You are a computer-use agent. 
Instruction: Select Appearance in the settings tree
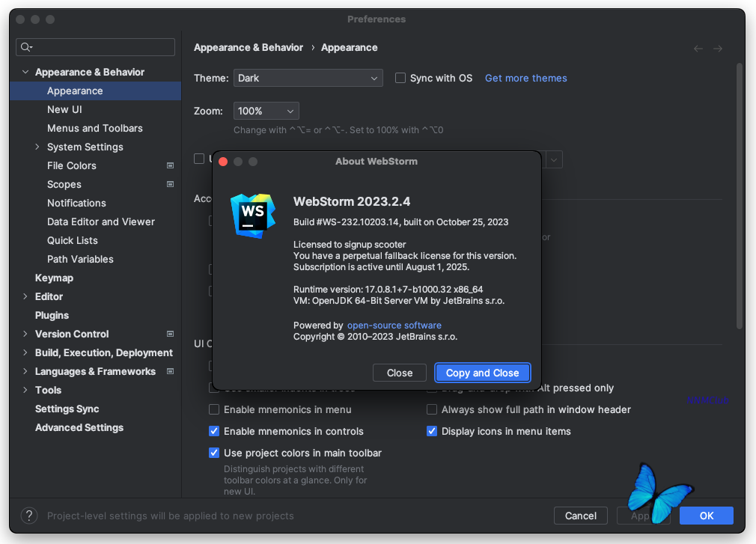tap(96, 91)
